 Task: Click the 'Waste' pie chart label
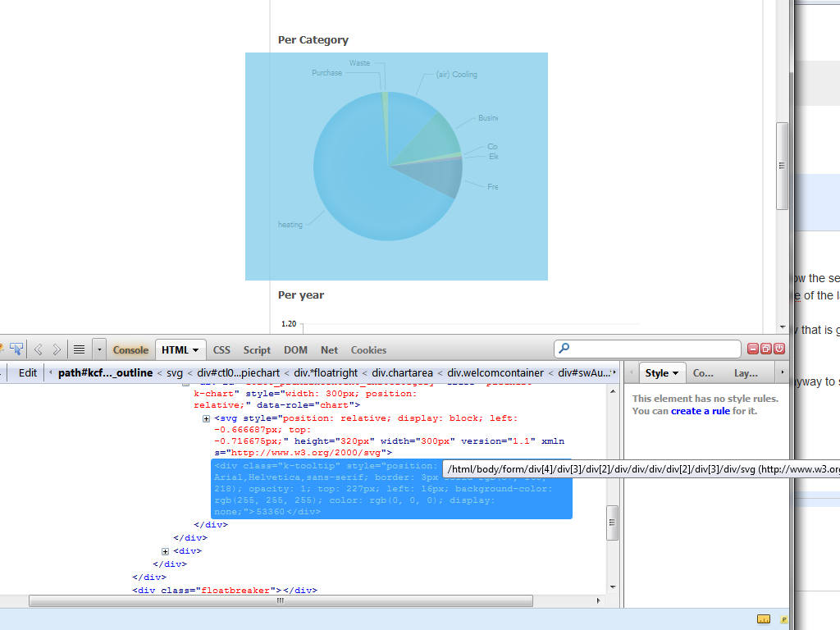359,62
